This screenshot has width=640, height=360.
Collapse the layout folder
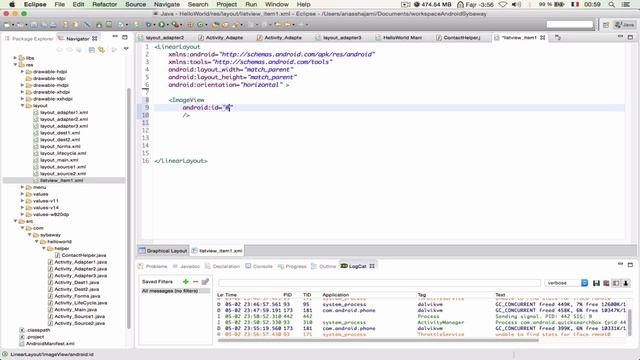coord(22,105)
